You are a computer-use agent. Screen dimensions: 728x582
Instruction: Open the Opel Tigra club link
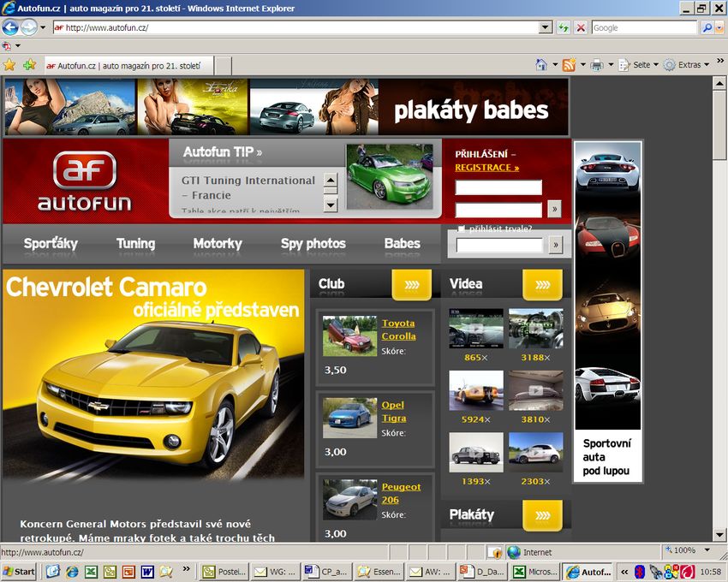click(x=394, y=411)
